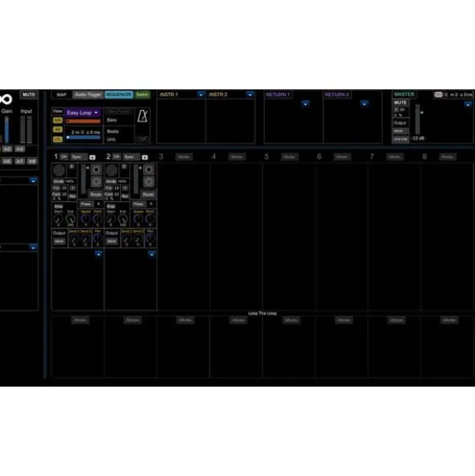Toggle the In2 input button
Image resolution: width=475 pixels, height=476 pixels.
(x=7, y=149)
